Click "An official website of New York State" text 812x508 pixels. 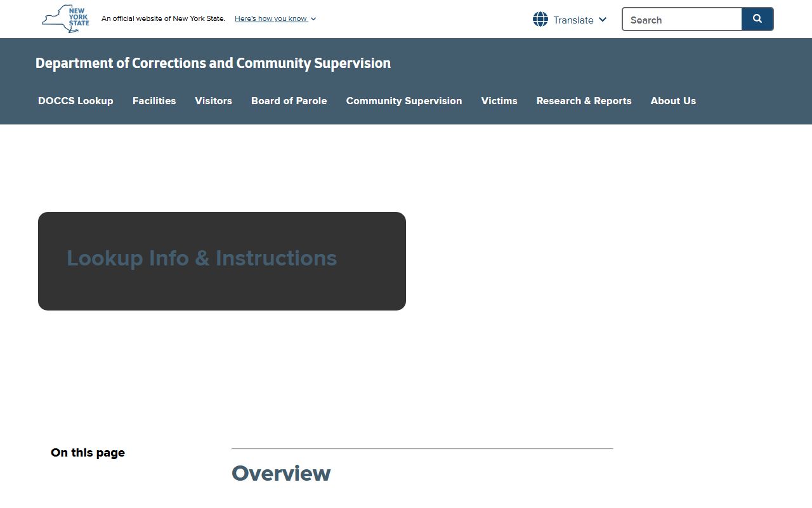pos(163,18)
